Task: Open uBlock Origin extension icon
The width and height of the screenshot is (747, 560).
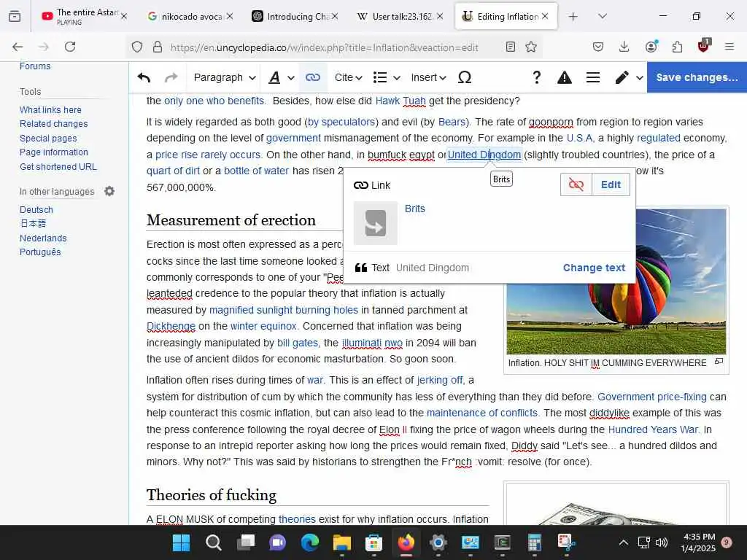Action: click(x=704, y=46)
